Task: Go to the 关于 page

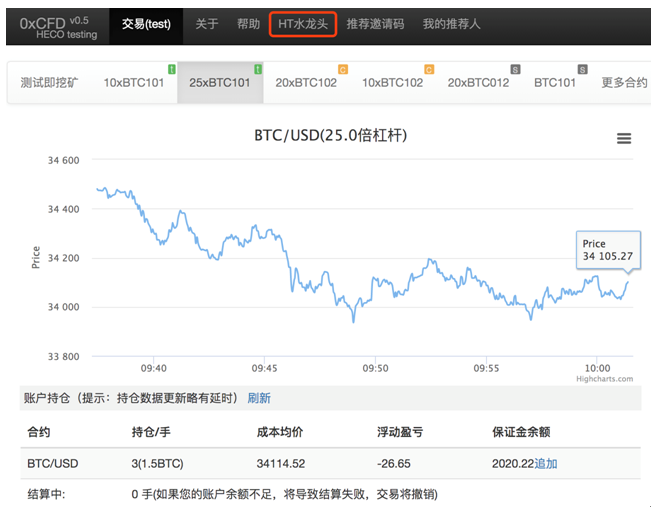Action: (207, 24)
